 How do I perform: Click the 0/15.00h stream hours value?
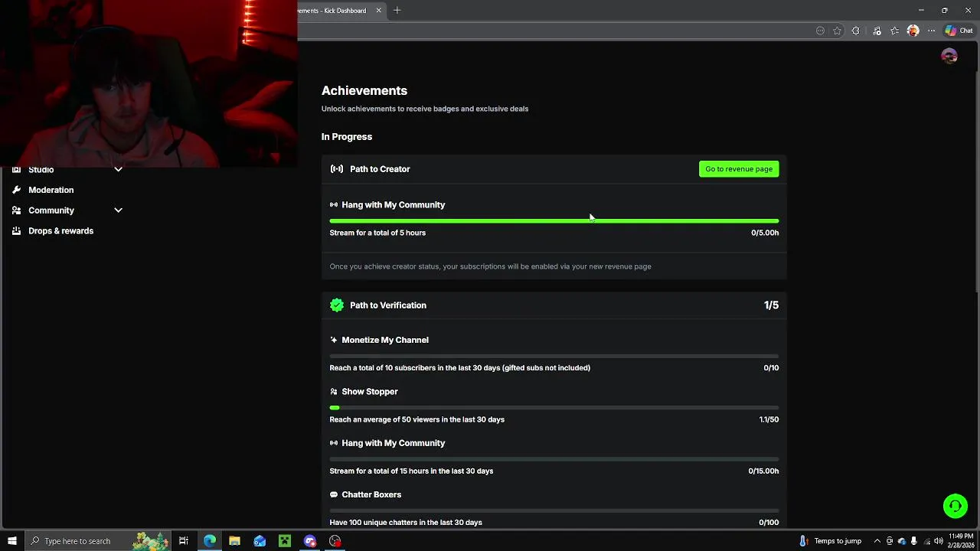[763, 471]
